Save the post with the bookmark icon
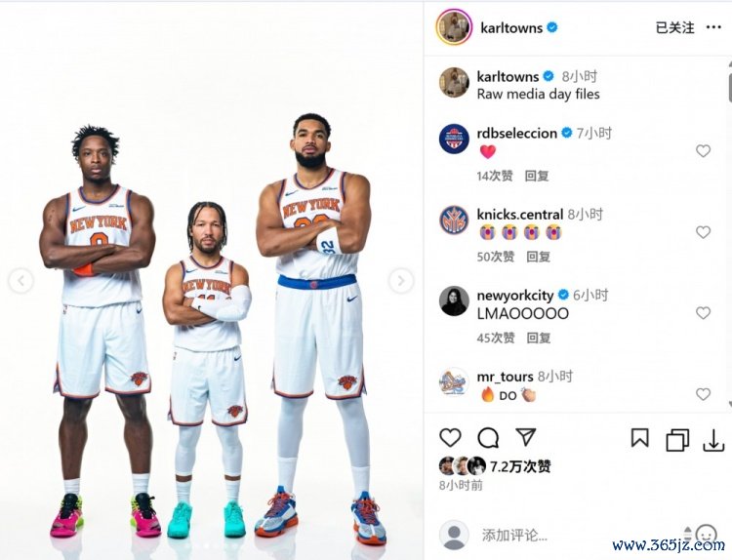732x560 pixels. 639,438
